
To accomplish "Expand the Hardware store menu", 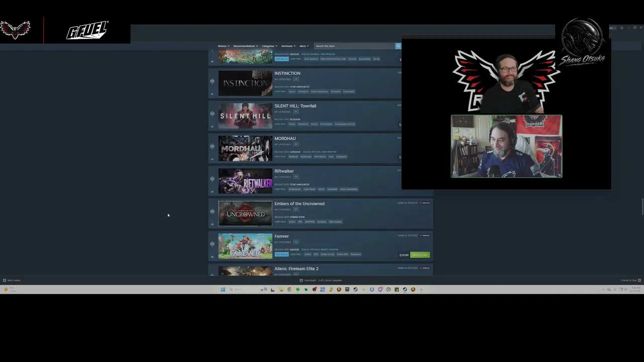I will pyautogui.click(x=288, y=46).
